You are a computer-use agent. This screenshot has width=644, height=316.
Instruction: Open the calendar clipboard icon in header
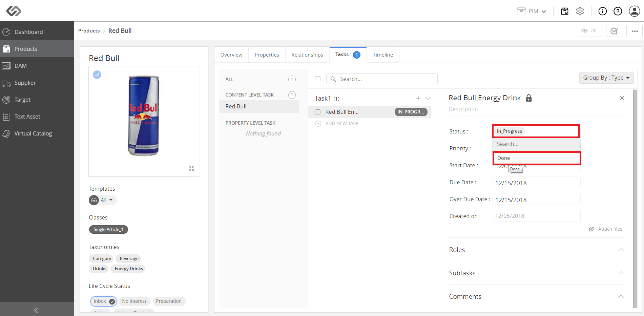tap(565, 11)
